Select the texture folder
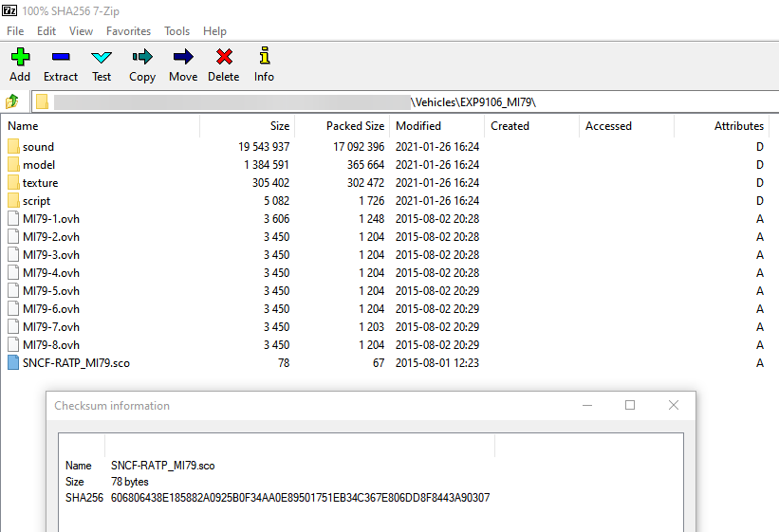Screen dimensions: 779x532 coord(40,183)
